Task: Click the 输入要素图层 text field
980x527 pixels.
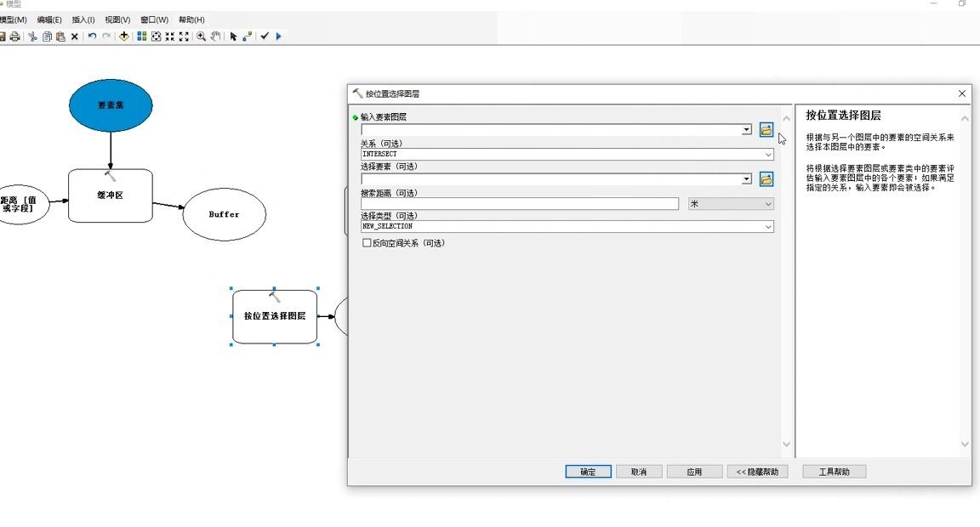Action: pos(551,130)
